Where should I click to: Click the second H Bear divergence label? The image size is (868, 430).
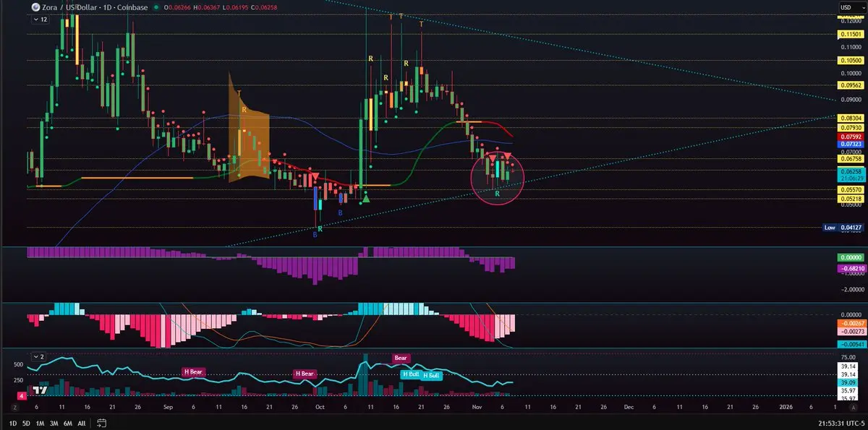pos(305,374)
